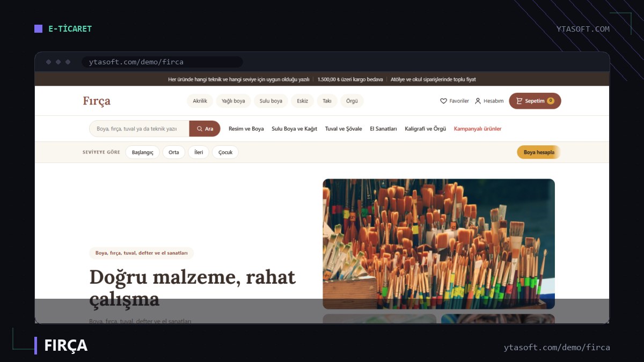Click the 'Doğru malzeme, rahat çalışma' heading
Viewport: 644px width, 362px height.
point(192,288)
